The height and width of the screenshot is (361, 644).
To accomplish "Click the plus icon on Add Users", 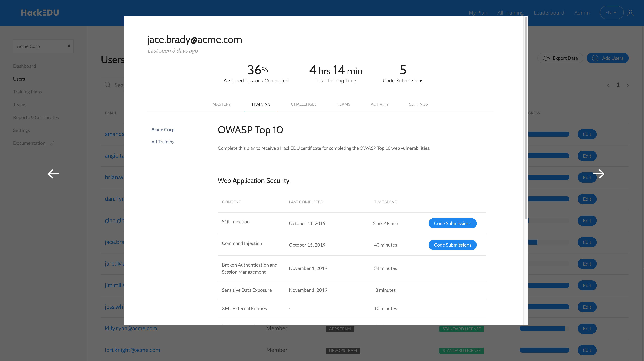I will pos(595,58).
